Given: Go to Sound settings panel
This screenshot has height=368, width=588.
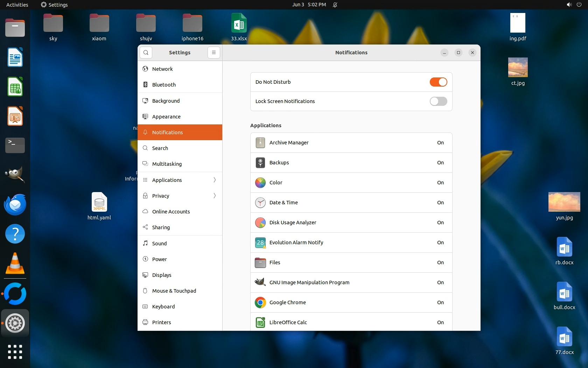Looking at the screenshot, I should [x=159, y=243].
